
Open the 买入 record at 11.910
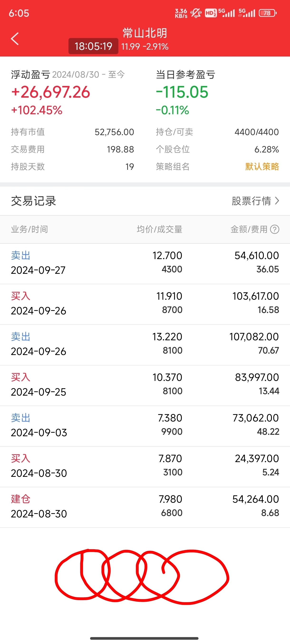(x=145, y=304)
